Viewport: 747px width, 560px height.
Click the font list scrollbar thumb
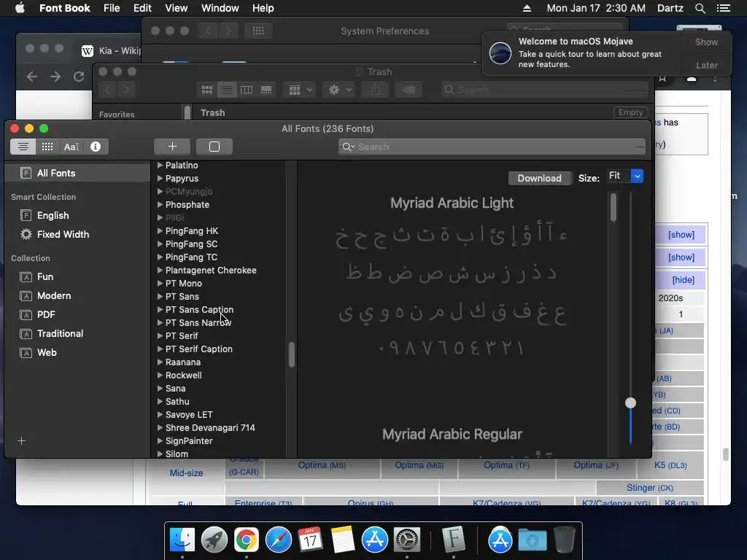click(292, 355)
